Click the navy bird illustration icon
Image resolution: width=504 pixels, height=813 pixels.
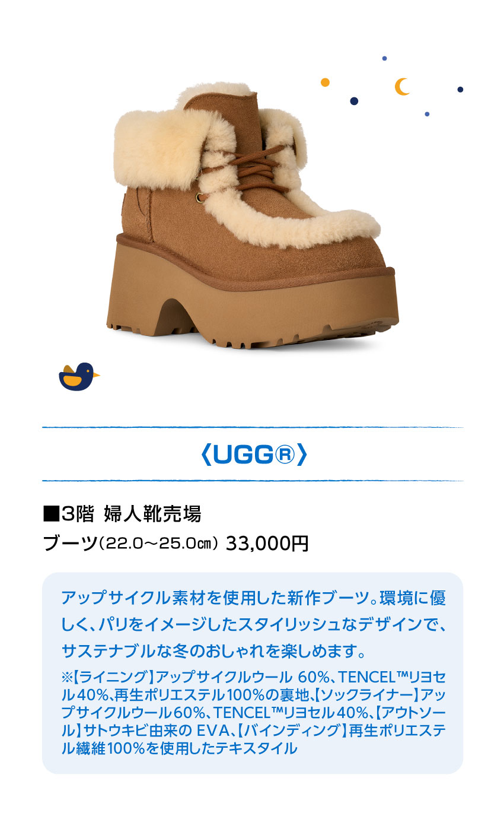click(79, 377)
